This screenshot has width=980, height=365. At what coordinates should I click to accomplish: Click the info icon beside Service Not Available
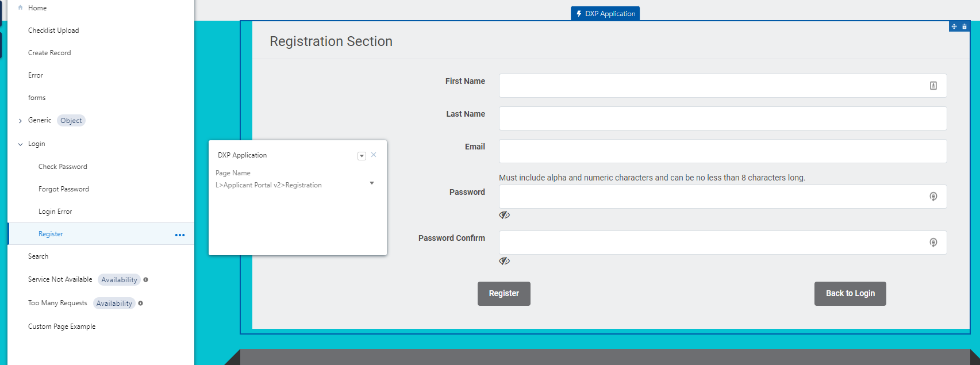click(x=146, y=280)
